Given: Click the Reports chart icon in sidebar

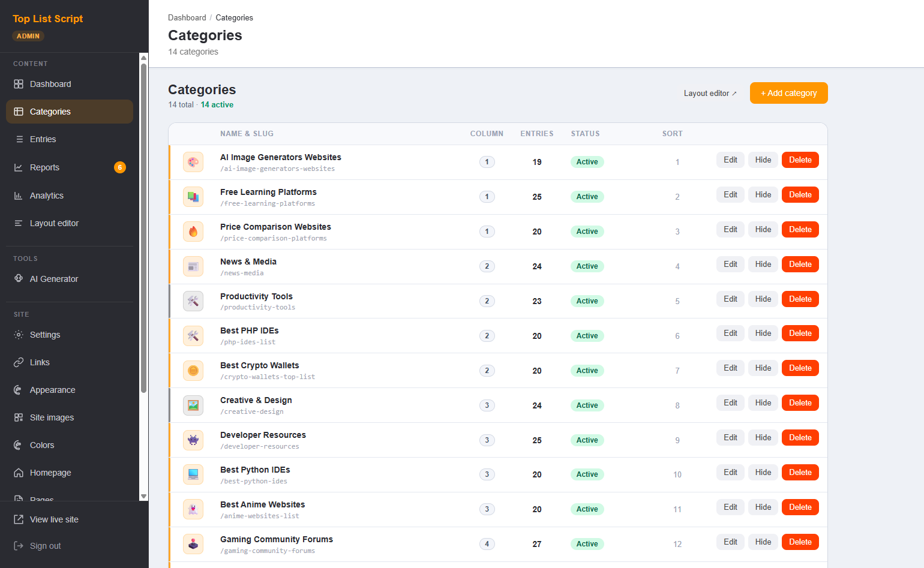Looking at the screenshot, I should tap(19, 167).
